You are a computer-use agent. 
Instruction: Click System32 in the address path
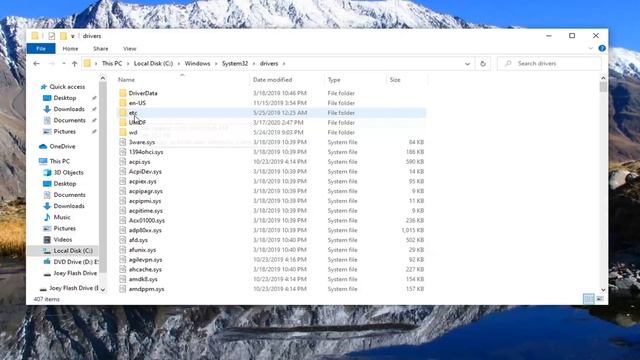pyautogui.click(x=235, y=64)
